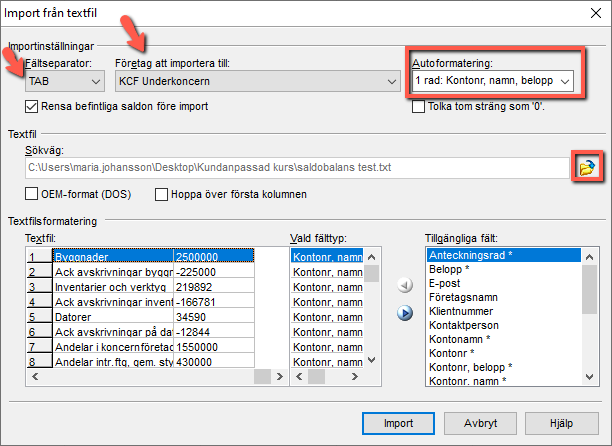Click the 2500000 amount cell
This screenshot has height=446, width=612.
(x=214, y=257)
